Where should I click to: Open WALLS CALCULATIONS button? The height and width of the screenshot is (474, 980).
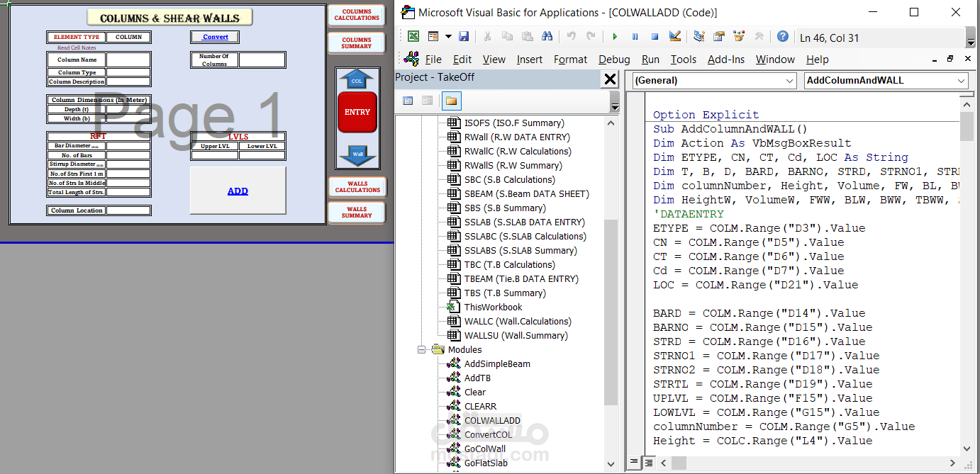357,187
